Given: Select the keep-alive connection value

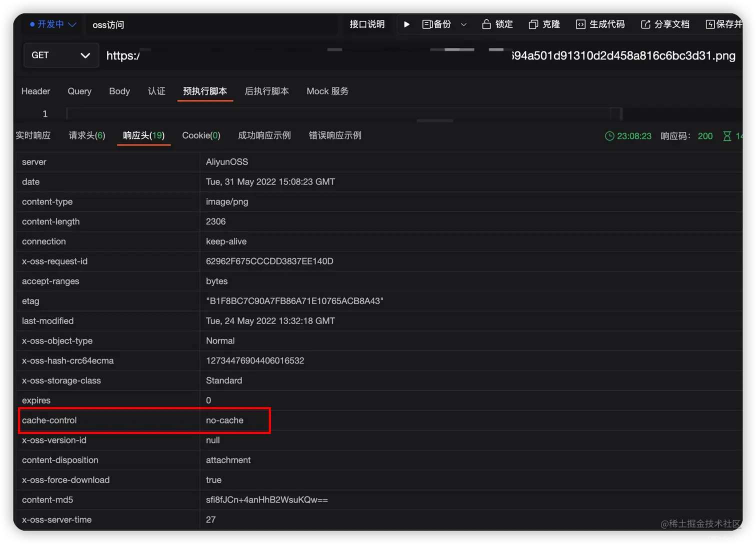Looking at the screenshot, I should click(226, 241).
